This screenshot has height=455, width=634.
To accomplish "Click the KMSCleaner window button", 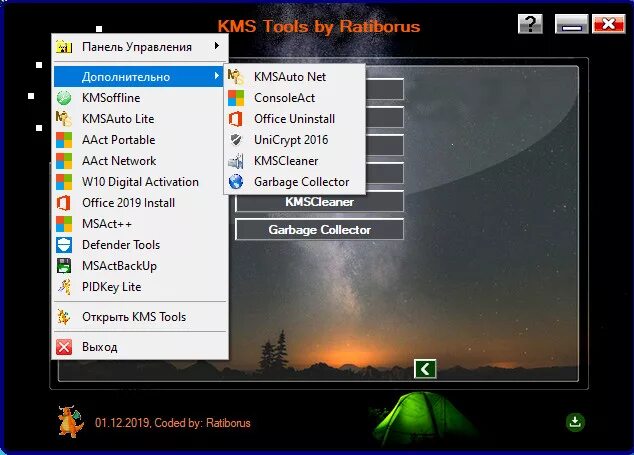I will pyautogui.click(x=319, y=202).
